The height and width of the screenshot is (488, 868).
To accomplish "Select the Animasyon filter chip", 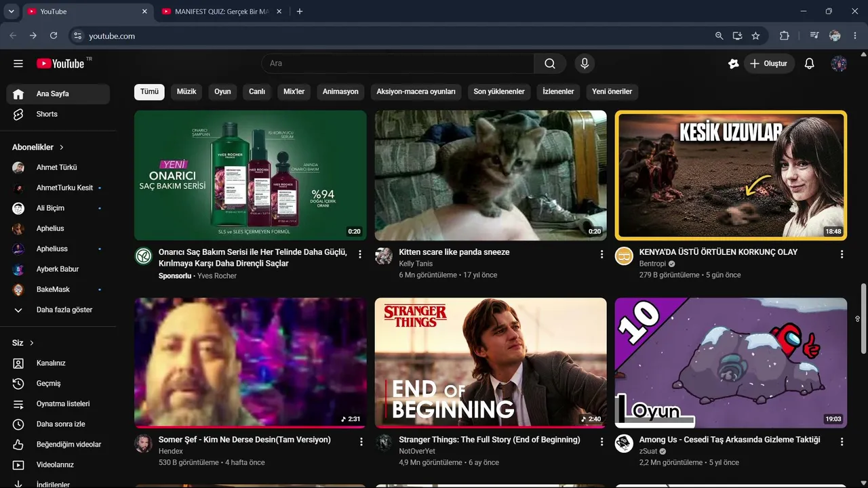I will (340, 91).
